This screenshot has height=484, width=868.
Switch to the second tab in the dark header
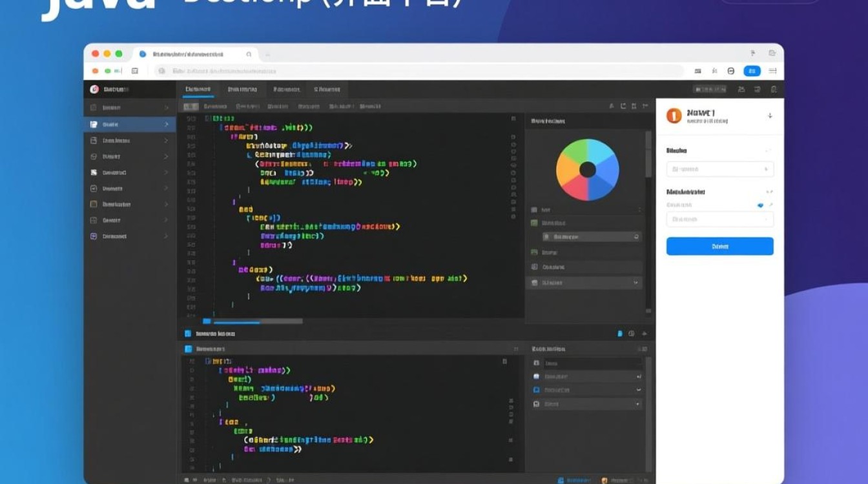click(x=242, y=89)
